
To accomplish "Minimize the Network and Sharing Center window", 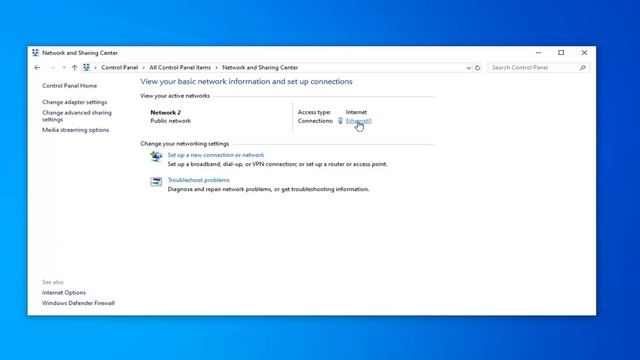I will coord(538,53).
